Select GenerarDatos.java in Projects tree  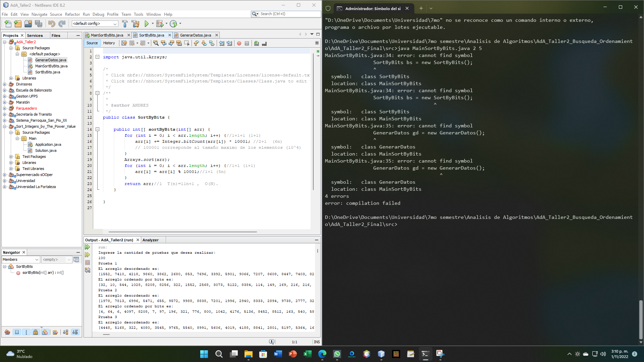(51, 60)
